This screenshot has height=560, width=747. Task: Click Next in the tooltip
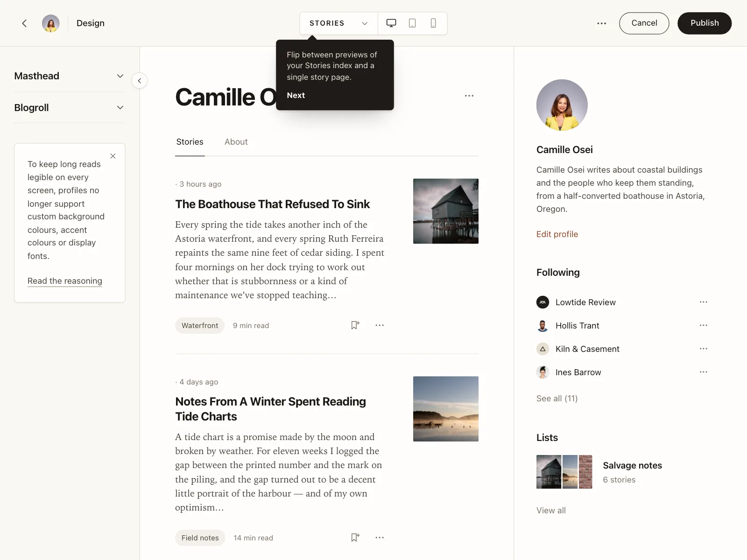(x=296, y=95)
